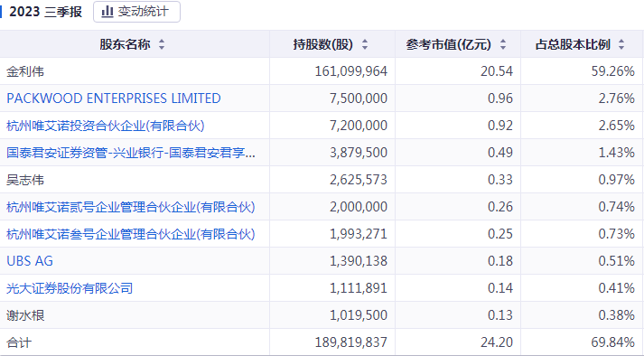The height and width of the screenshot is (356, 644).
Task: Open 杭州唯艾诺投资合伙企业 shareholder link
Action: click(x=106, y=126)
